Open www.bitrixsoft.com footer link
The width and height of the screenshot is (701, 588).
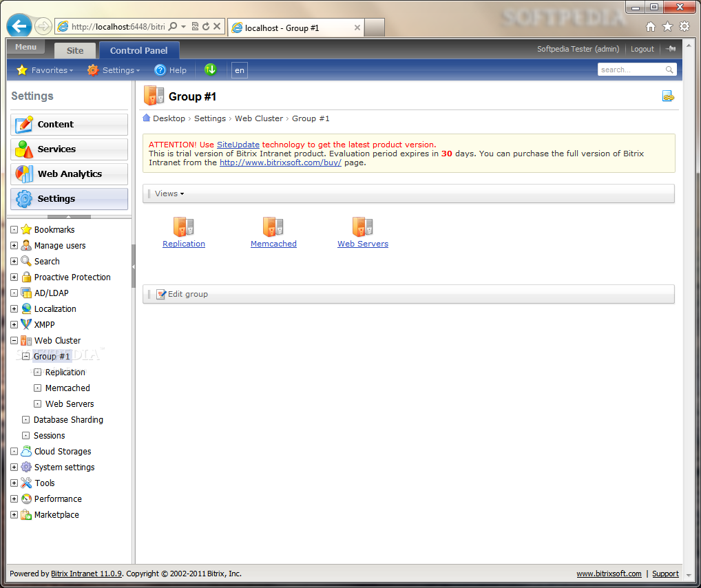pos(609,574)
